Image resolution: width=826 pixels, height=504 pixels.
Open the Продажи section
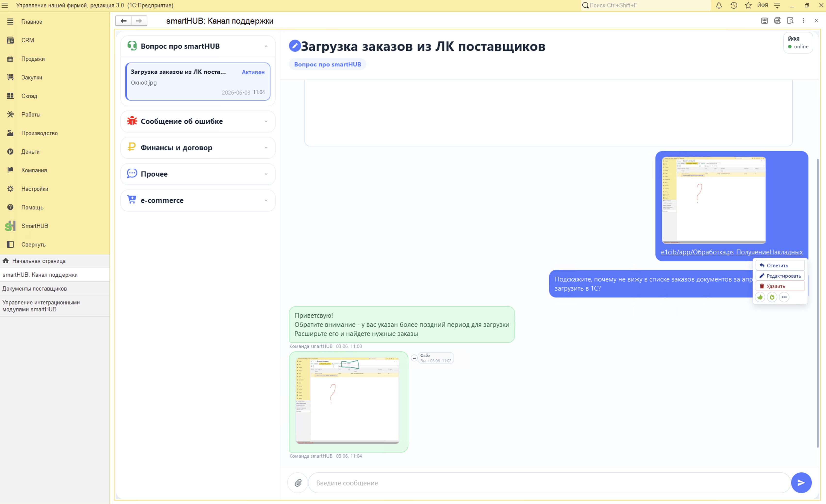tap(55, 59)
